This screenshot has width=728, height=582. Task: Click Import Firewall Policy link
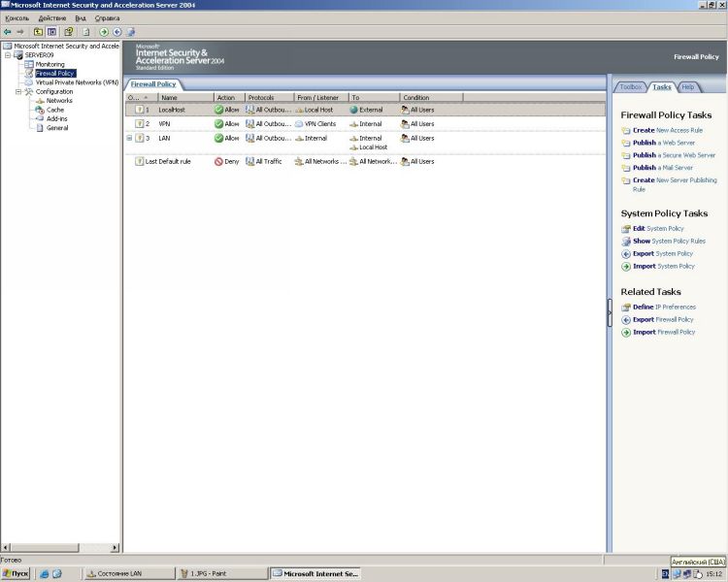(664, 333)
